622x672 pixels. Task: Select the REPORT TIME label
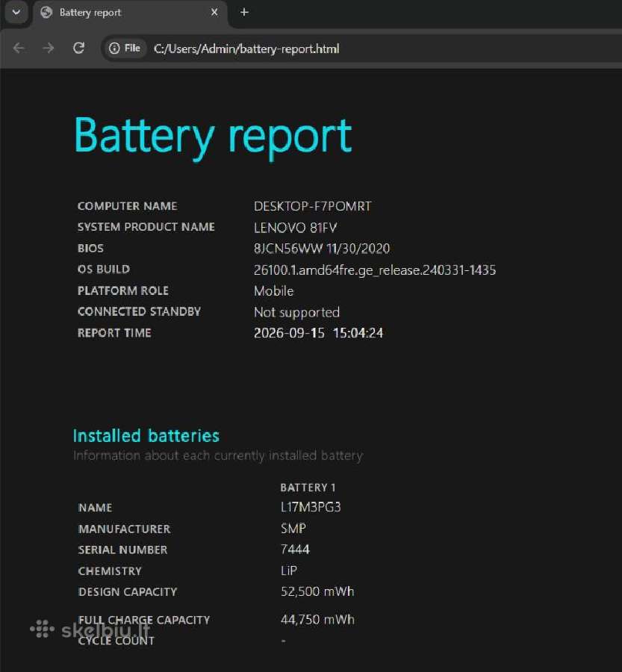click(114, 333)
